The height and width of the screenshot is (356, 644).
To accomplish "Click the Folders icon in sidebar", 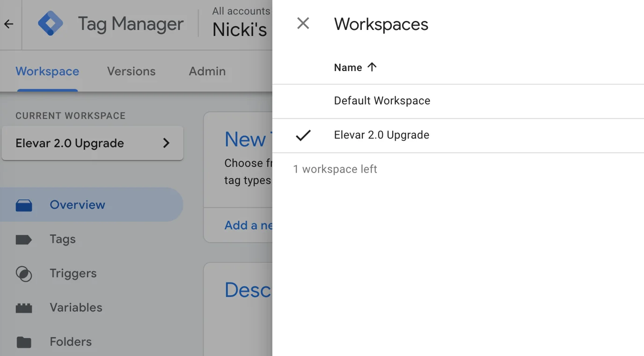I will coord(24,342).
